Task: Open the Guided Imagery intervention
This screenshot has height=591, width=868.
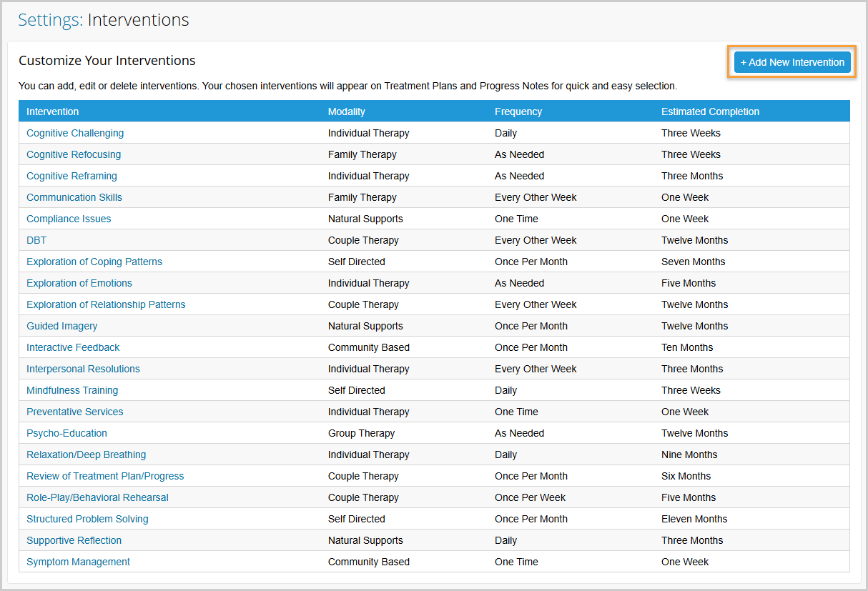Action: 62,326
